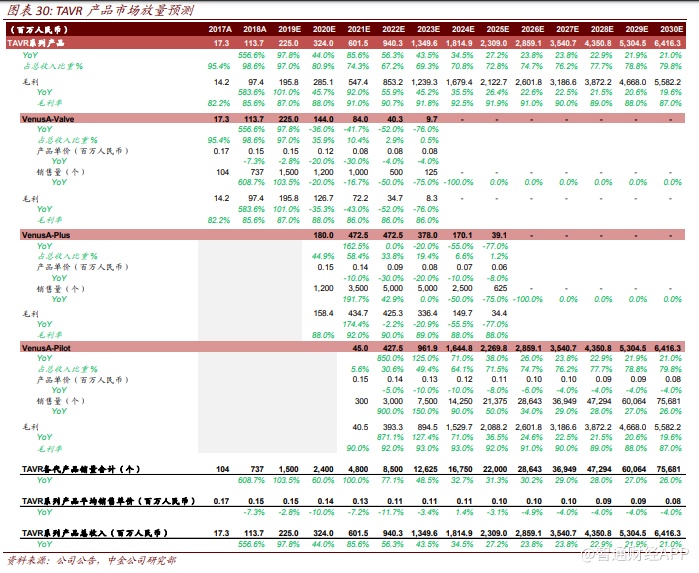Click TAVR series gross profit value 285.1
This screenshot has height=573, width=699.
[x=324, y=82]
